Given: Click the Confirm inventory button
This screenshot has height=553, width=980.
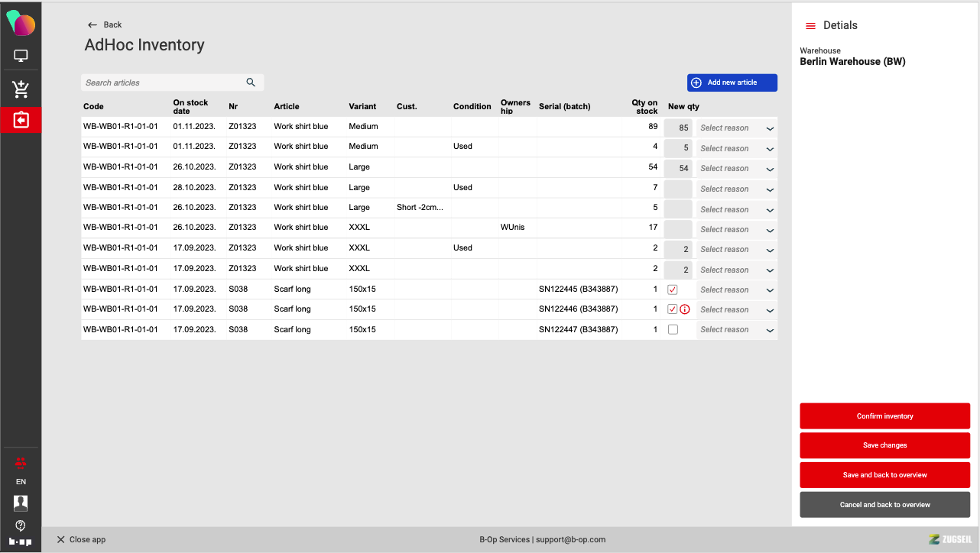Looking at the screenshot, I should [884, 416].
